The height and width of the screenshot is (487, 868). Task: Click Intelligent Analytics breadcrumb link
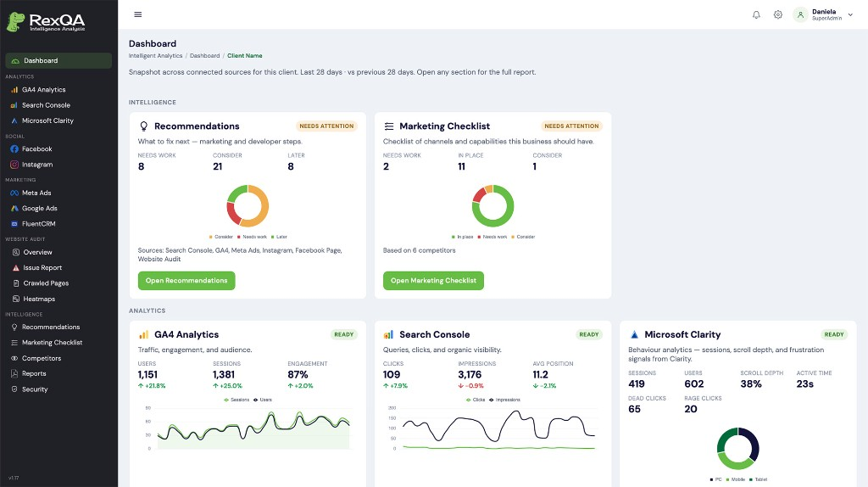156,55
